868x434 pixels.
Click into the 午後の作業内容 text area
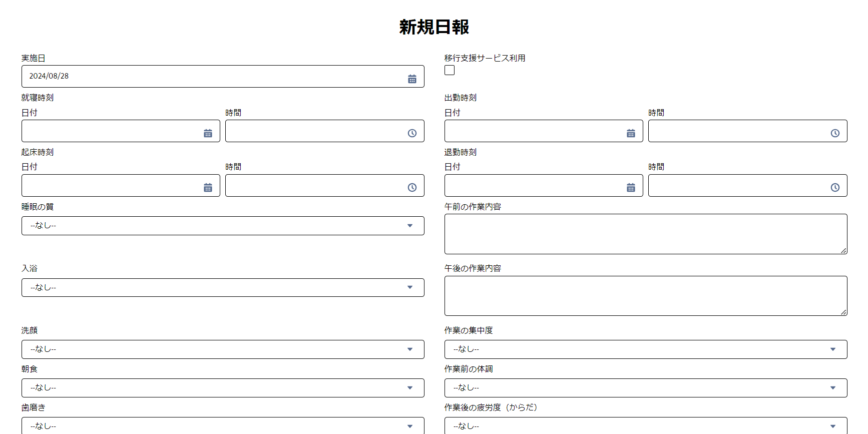(x=646, y=296)
